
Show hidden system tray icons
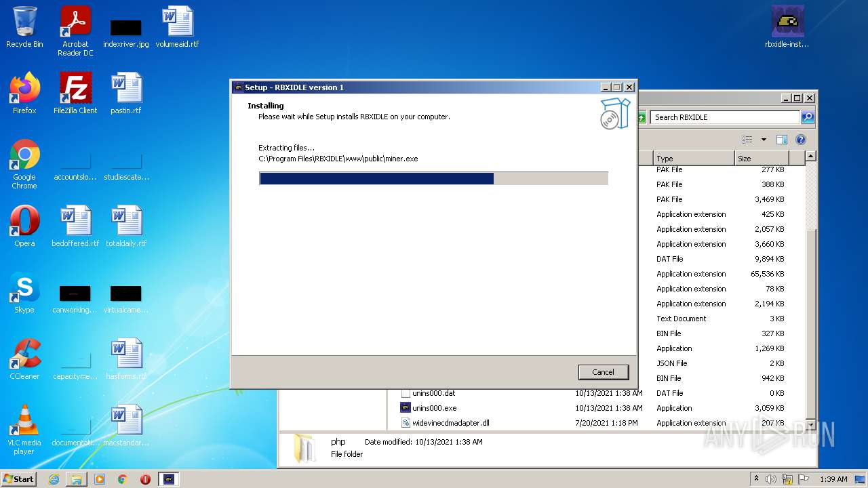[x=757, y=479]
